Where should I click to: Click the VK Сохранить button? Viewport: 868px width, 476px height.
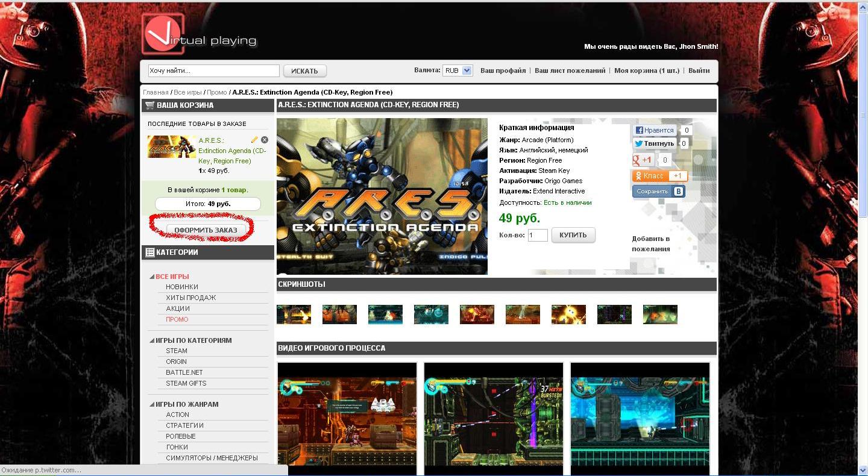(658, 192)
